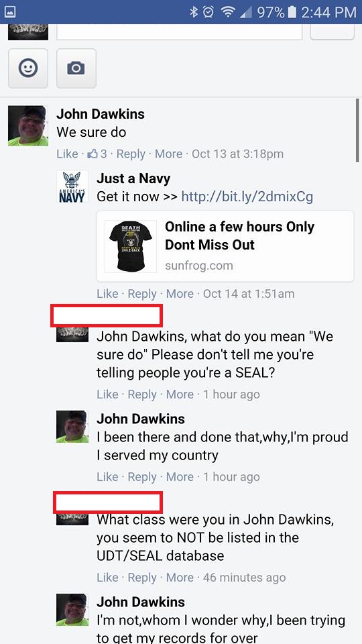Viewport: 362px width, 644px height.
Task: Tap the alarm clock status icon
Action: pyautogui.click(x=208, y=12)
